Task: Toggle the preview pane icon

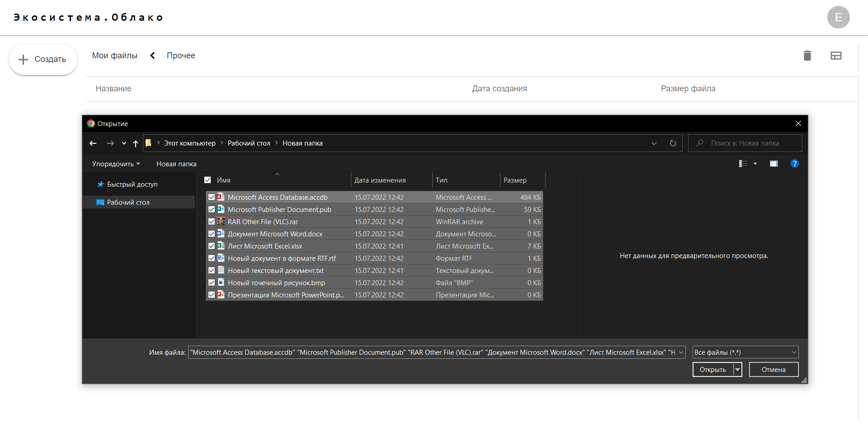Action: (774, 164)
